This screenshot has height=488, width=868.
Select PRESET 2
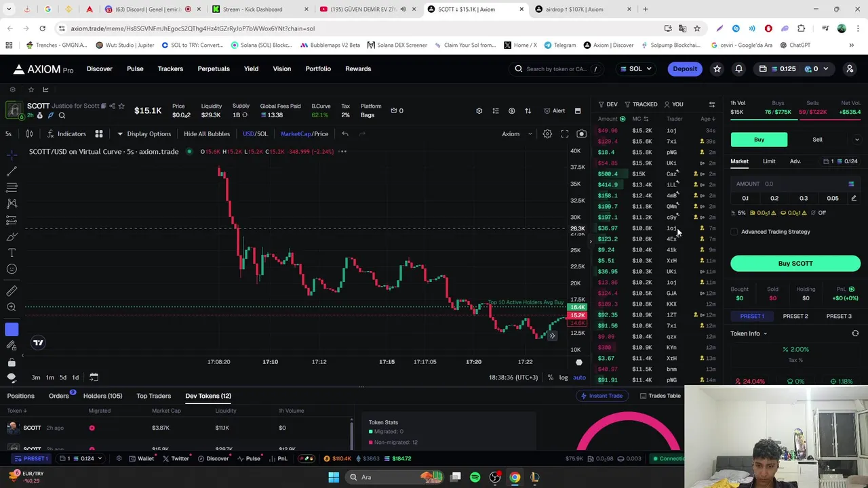[795, 317]
